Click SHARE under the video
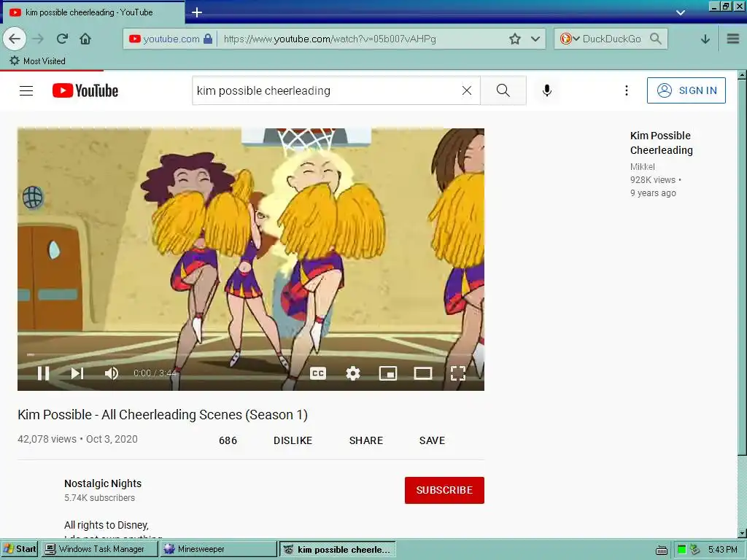This screenshot has width=747, height=560. point(366,440)
